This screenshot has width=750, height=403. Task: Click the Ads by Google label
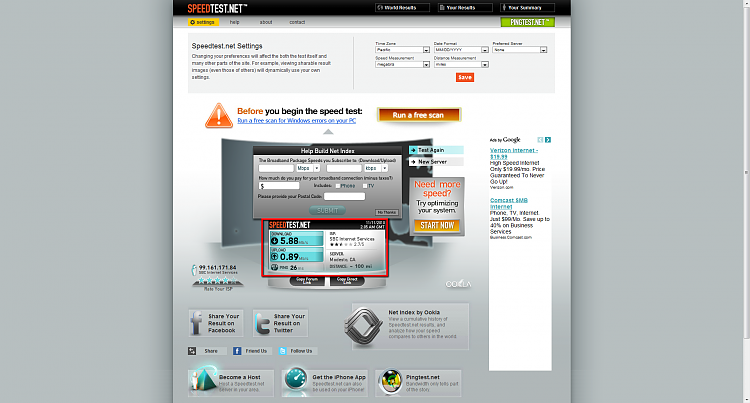[x=505, y=140]
